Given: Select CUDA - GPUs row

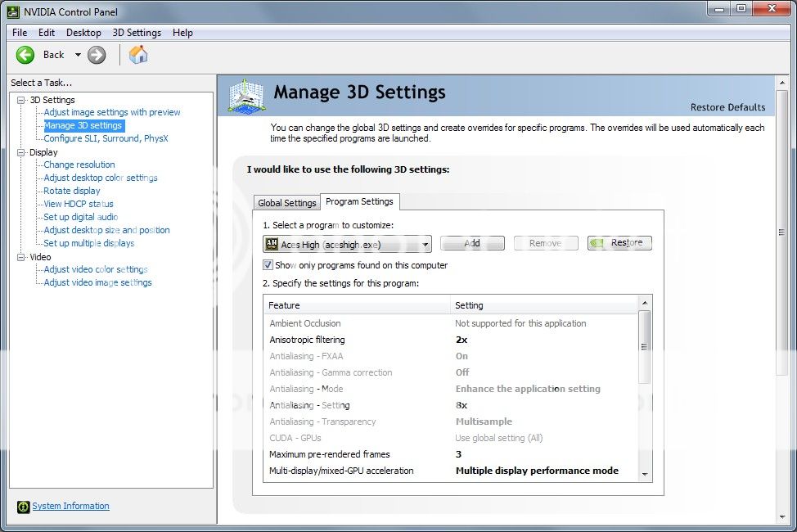Looking at the screenshot, I should (451, 438).
